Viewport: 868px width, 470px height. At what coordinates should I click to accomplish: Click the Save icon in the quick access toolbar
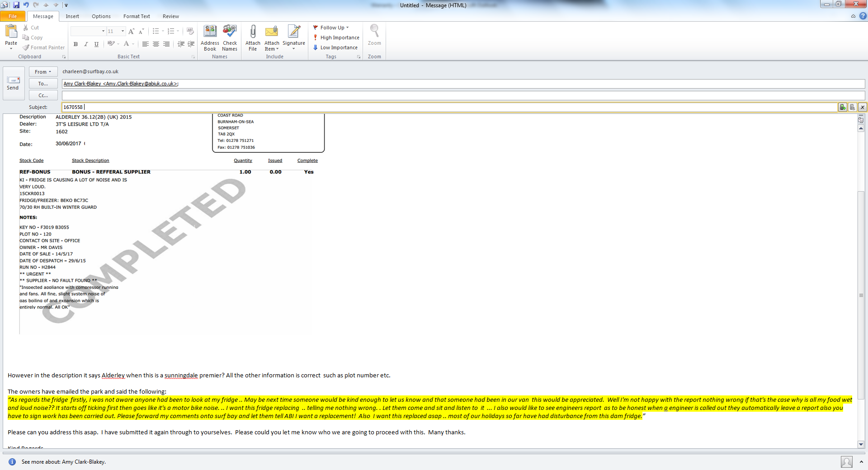16,5
